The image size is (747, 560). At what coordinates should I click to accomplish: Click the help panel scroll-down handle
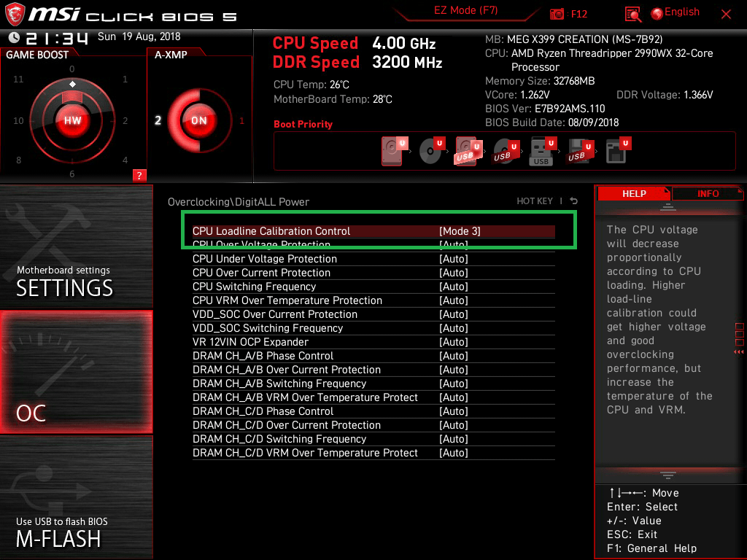(x=667, y=475)
